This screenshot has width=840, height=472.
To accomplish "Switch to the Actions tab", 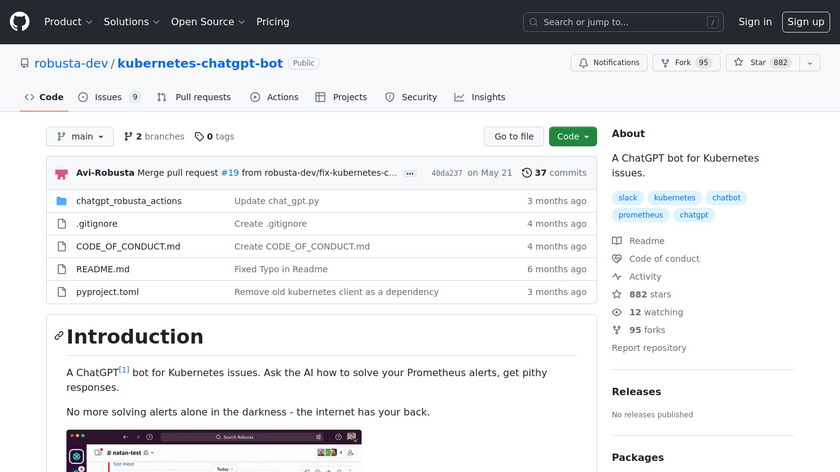I will point(274,97).
